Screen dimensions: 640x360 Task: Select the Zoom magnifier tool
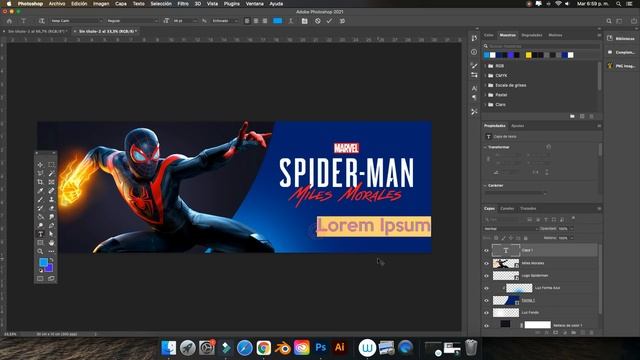(40, 251)
